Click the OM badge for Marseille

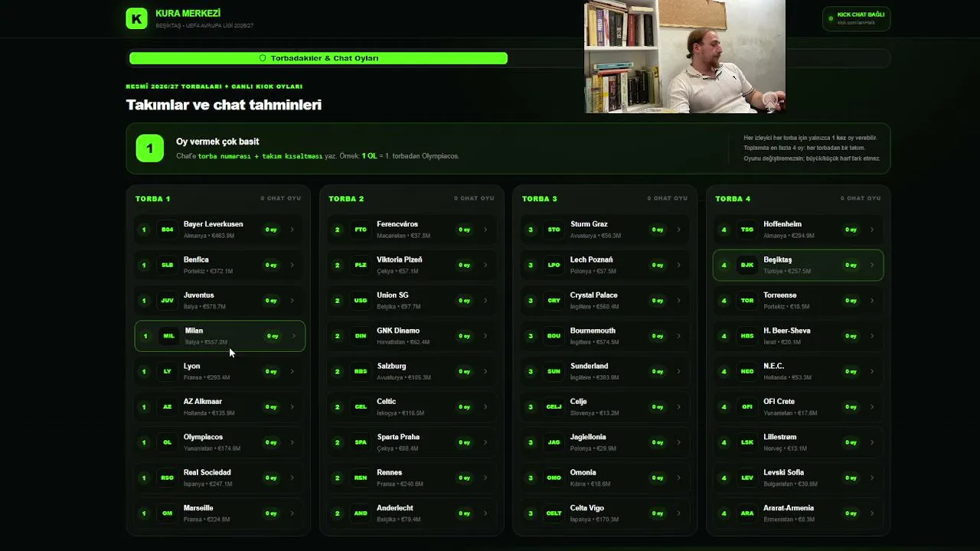coord(167,514)
